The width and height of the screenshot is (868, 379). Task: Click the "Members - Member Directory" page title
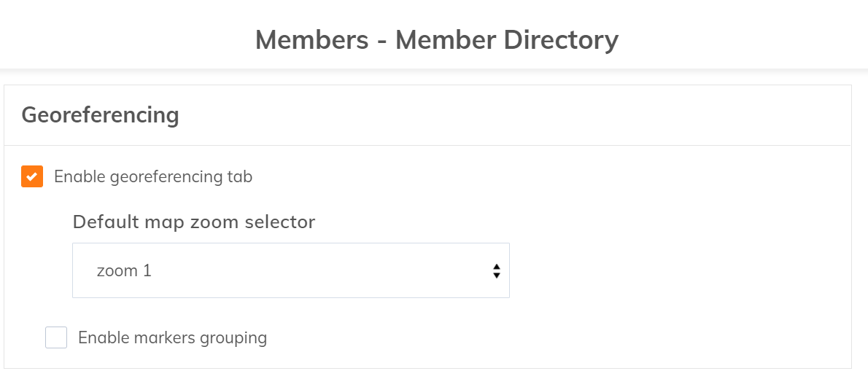[x=436, y=39]
